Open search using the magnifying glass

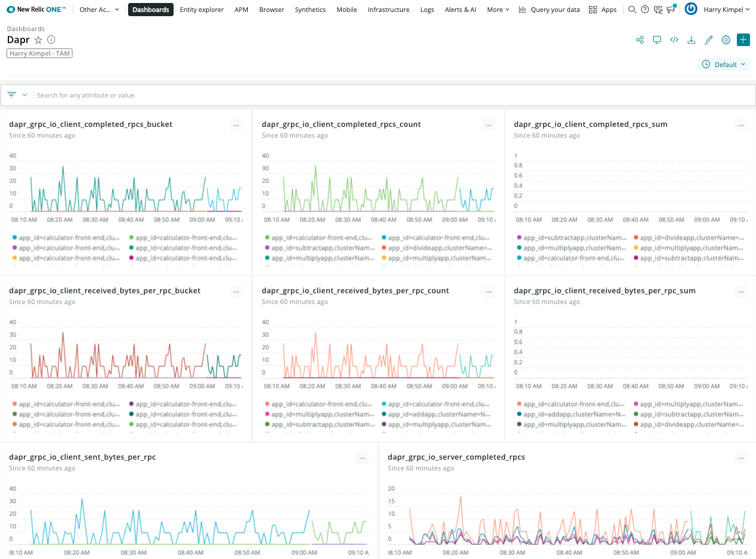(x=632, y=10)
